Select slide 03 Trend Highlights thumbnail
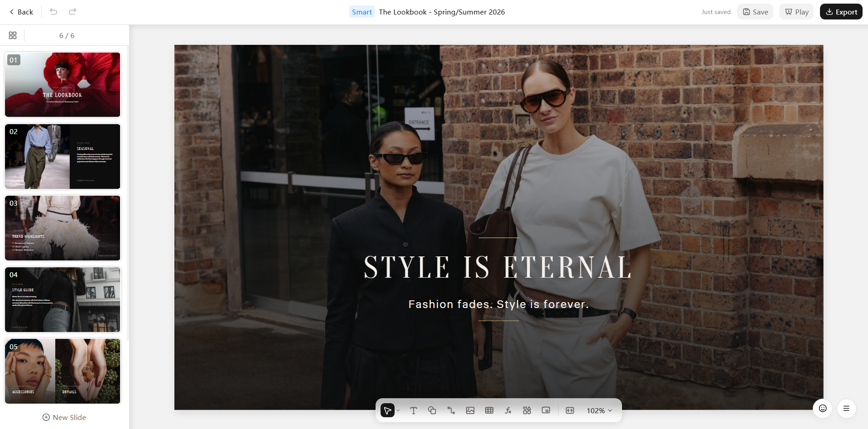The height and width of the screenshot is (429, 868). 63,228
